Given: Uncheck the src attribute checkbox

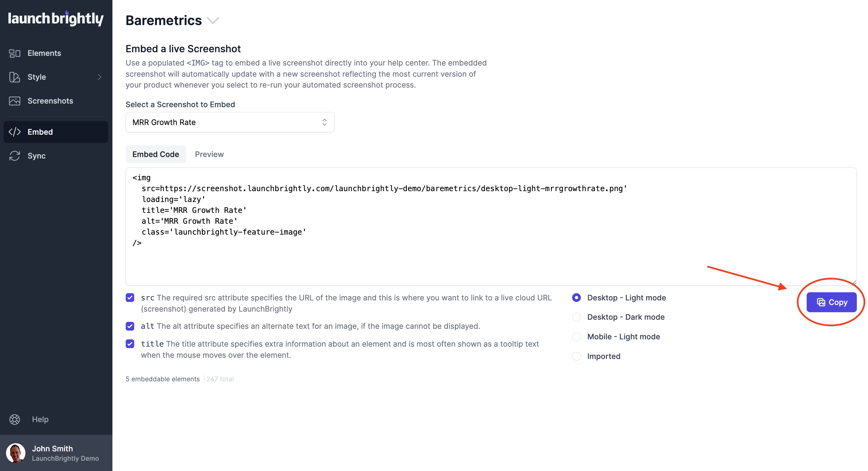Looking at the screenshot, I should [130, 297].
